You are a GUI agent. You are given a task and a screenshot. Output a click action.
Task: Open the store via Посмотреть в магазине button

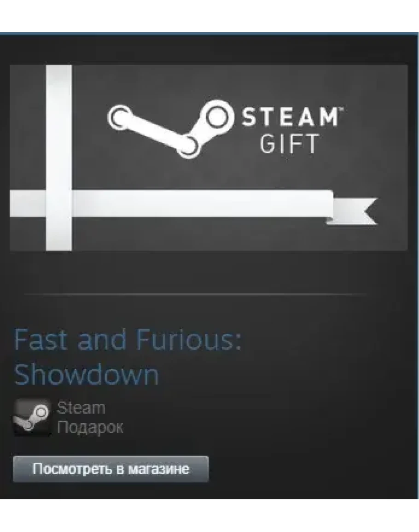click(111, 469)
